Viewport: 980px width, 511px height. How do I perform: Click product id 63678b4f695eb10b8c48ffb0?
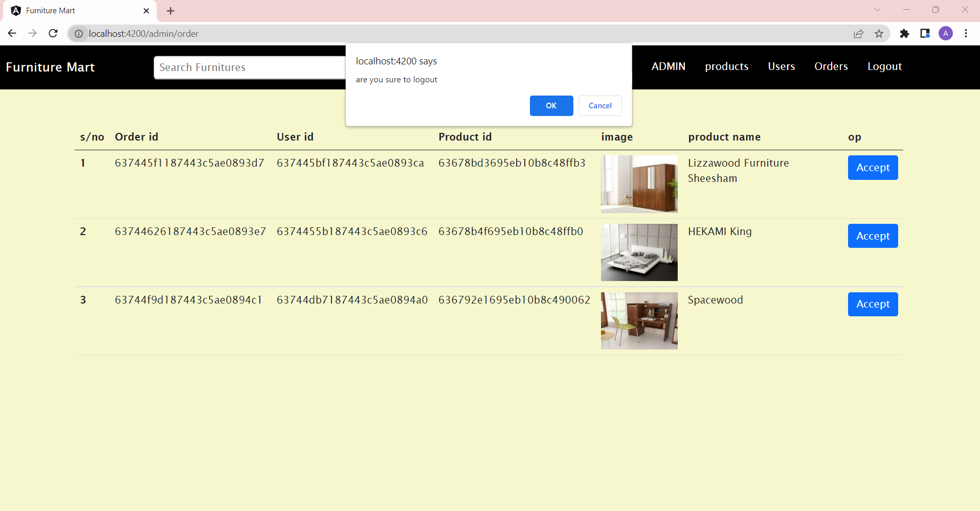(510, 231)
